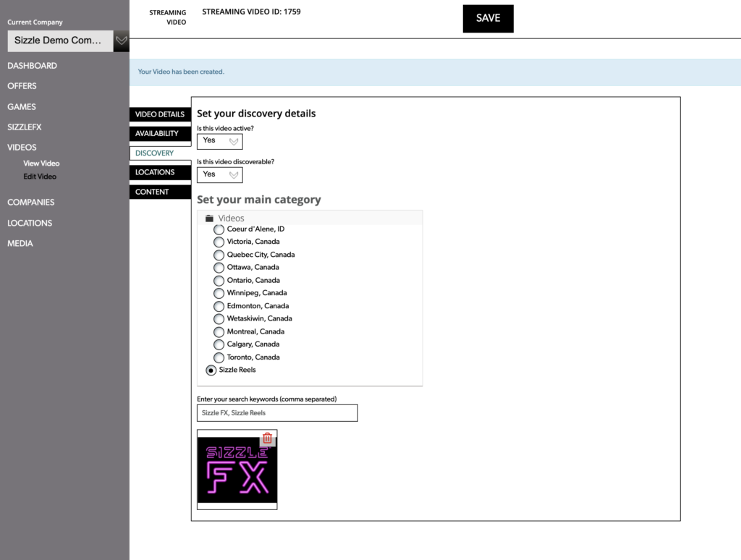Pick the Toronto, Canada radio option
The width and height of the screenshot is (741, 560).
point(219,357)
